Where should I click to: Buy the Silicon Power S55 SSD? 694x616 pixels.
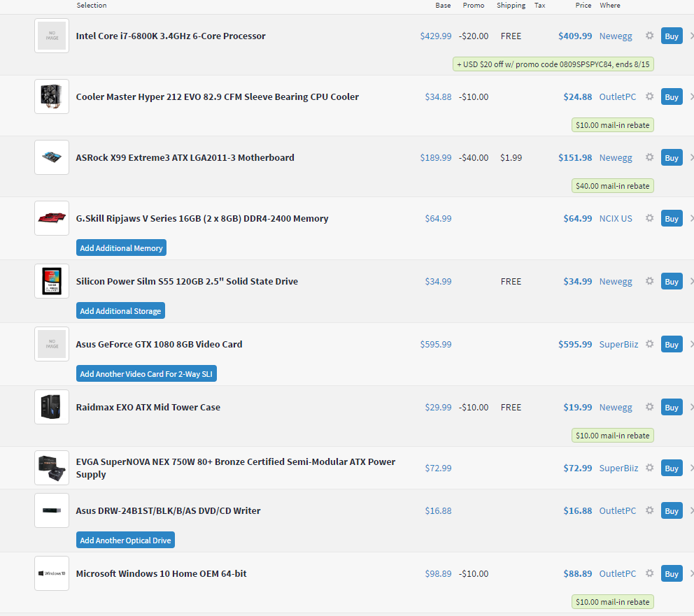coord(672,282)
